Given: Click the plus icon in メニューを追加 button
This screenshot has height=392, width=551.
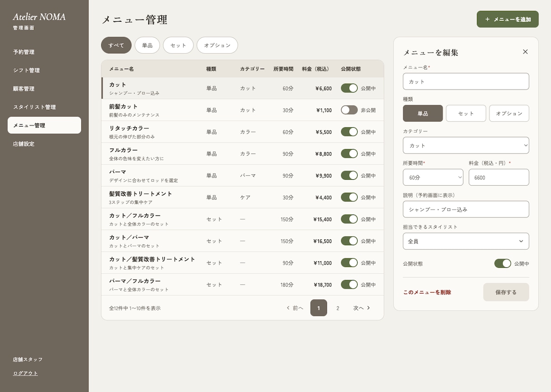Looking at the screenshot, I should (x=487, y=19).
